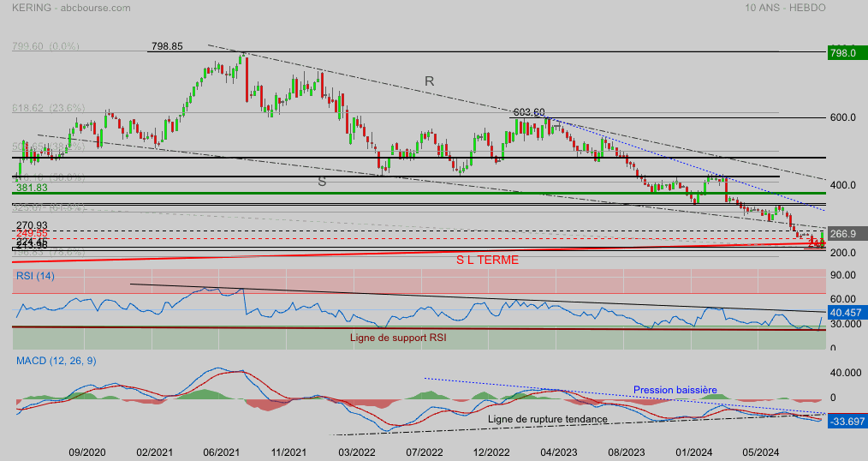The height and width of the screenshot is (461, 868).
Task: Click the 09/2020 date axis label
Action: point(87,452)
